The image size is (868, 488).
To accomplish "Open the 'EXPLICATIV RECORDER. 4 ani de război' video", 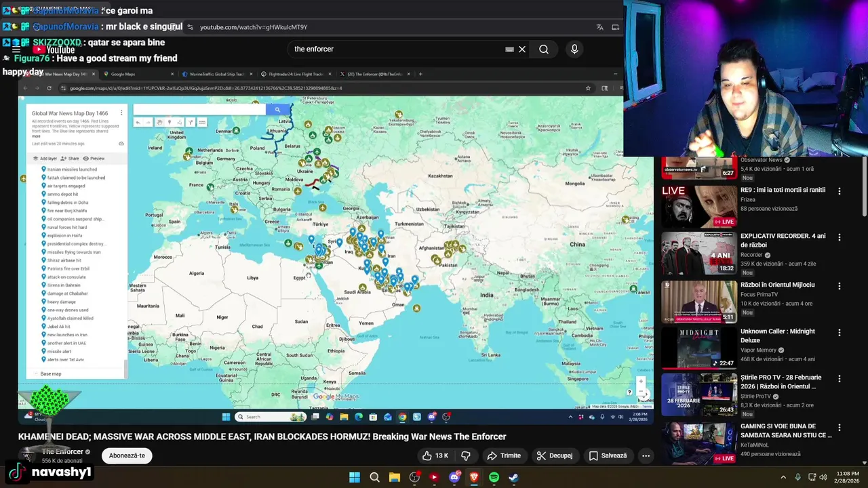I will [x=699, y=253].
